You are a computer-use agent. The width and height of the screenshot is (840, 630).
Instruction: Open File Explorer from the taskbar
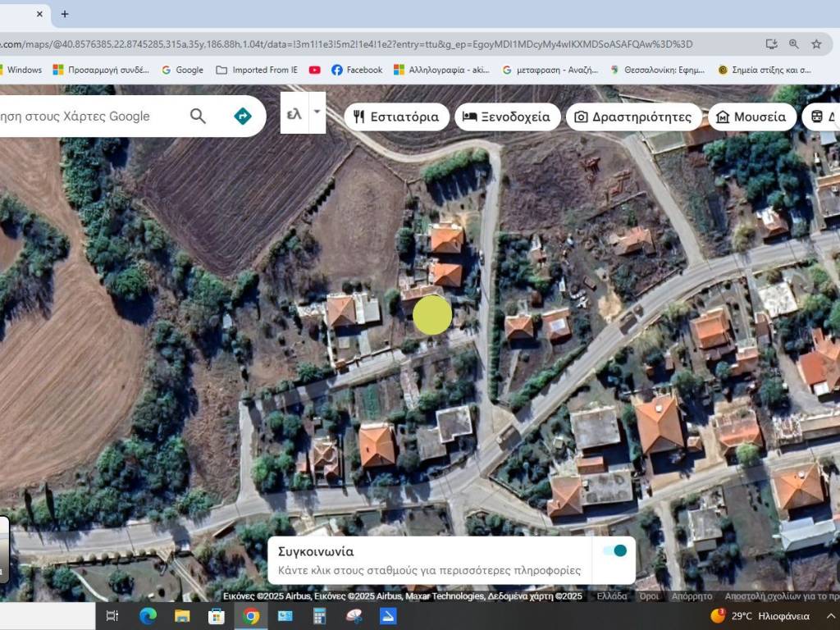pos(182,616)
